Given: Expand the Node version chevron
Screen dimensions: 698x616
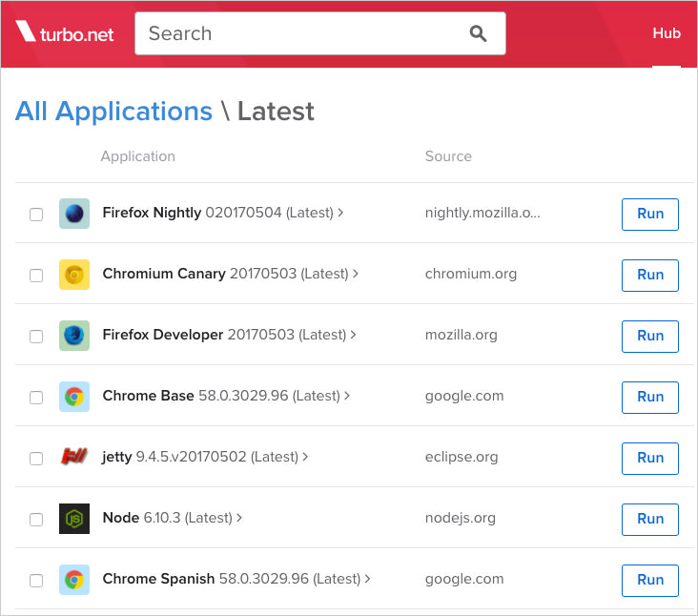Looking at the screenshot, I should point(239,518).
